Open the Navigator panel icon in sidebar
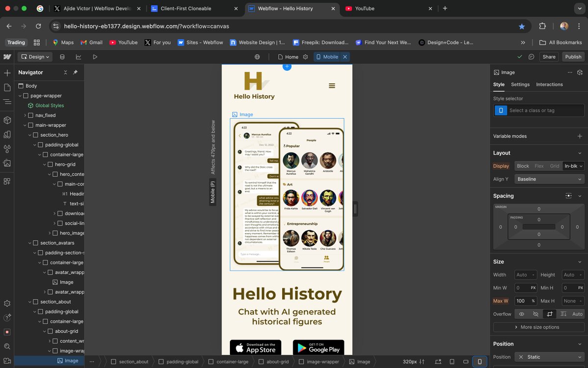Viewport: 588px width, 368px height. click(7, 102)
